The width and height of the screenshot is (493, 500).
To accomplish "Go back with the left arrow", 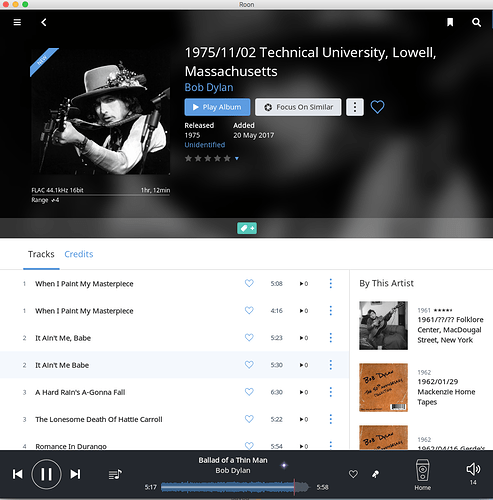I will coord(44,22).
